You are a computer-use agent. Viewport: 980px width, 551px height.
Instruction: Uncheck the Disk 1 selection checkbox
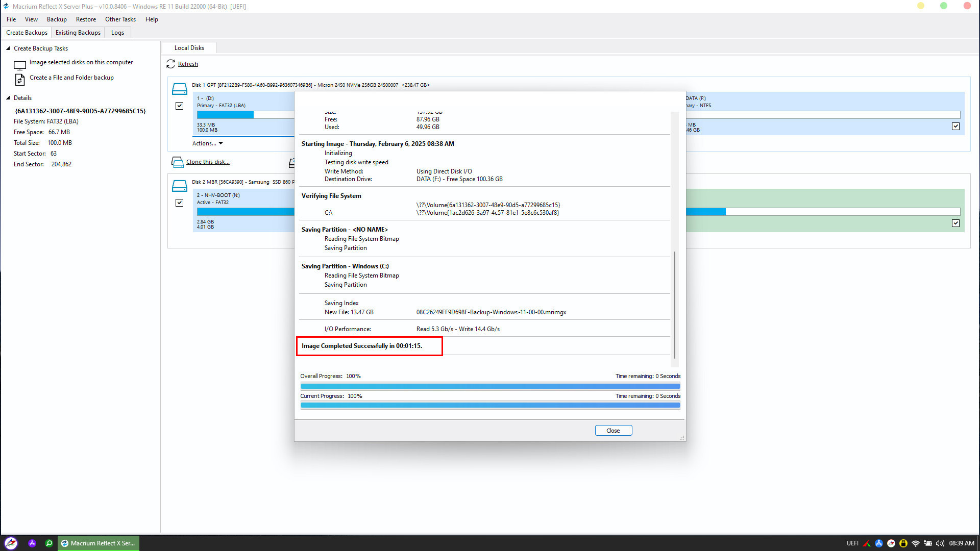[x=180, y=106]
